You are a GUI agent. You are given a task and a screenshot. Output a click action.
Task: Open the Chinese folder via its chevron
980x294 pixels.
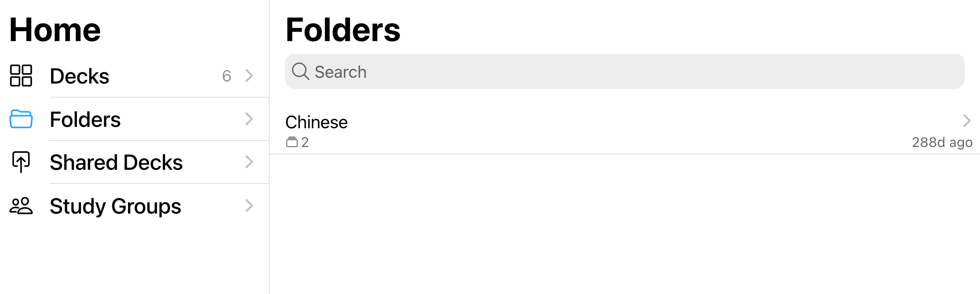click(967, 121)
